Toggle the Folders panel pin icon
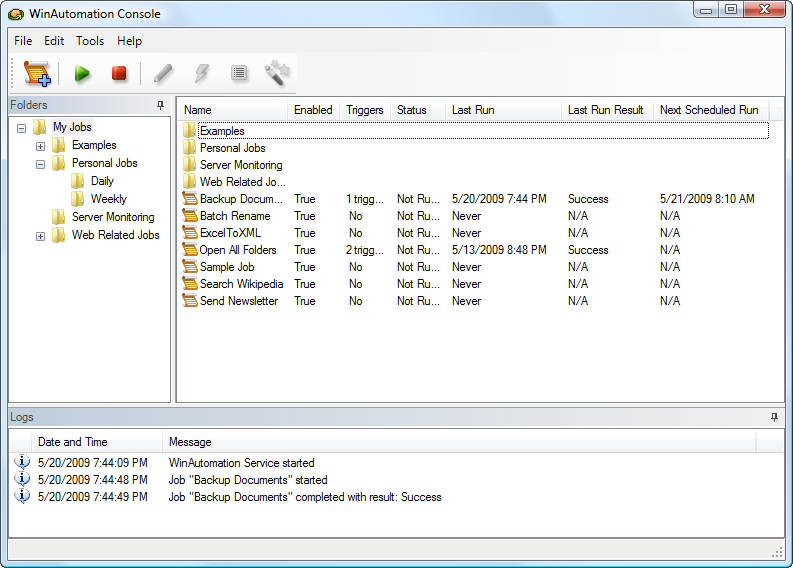793x568 pixels. coord(161,105)
